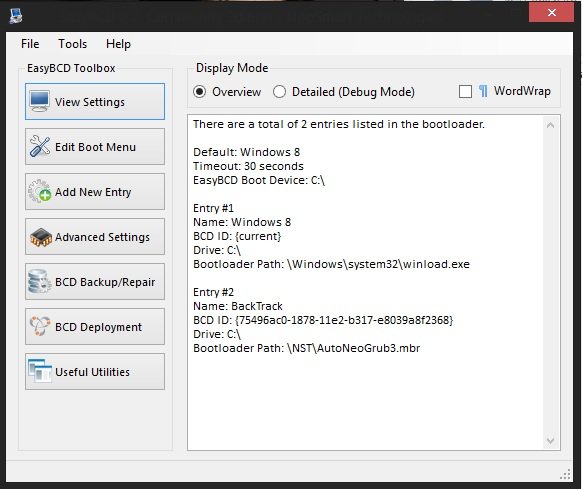Image resolution: width=582 pixels, height=489 pixels.
Task: Click the BCD Deployment arrows icon
Action: (40, 326)
